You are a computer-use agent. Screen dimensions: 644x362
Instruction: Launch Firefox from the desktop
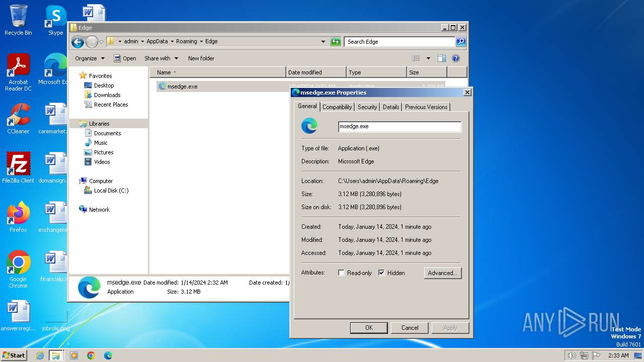click(18, 217)
